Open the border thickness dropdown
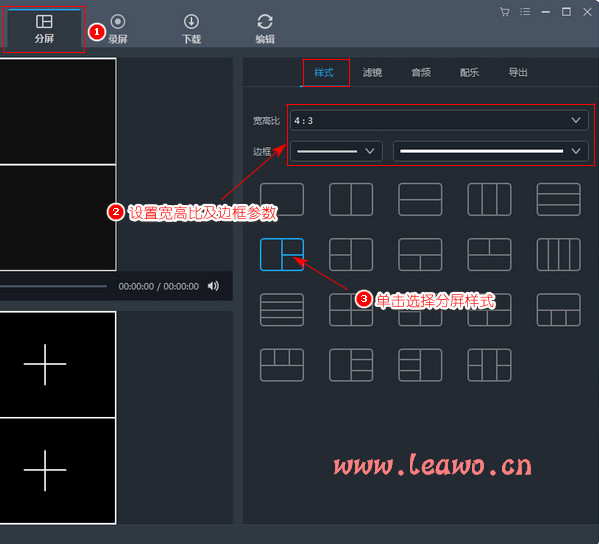Viewport: 599px width, 544px height. [336, 151]
